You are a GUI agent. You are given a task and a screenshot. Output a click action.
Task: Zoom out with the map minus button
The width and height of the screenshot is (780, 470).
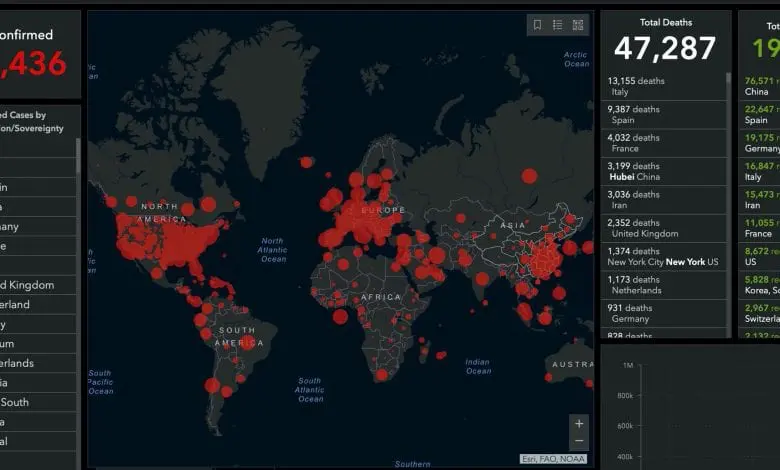coord(579,441)
